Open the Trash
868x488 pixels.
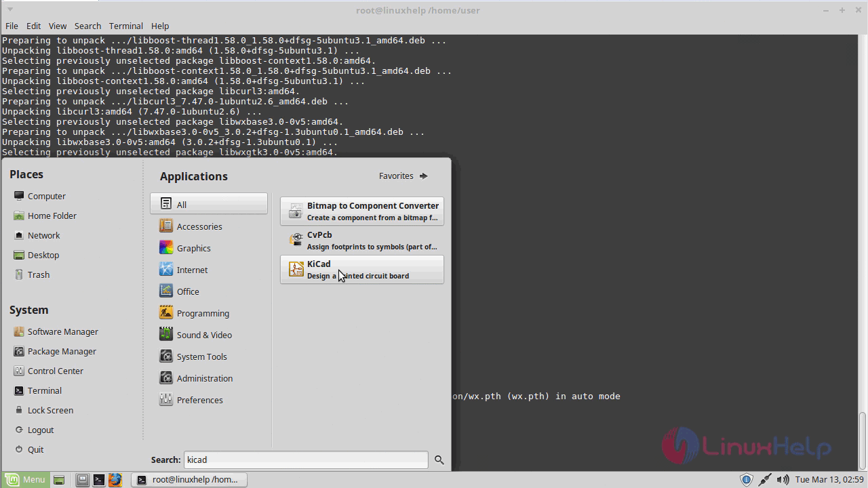point(31,274)
